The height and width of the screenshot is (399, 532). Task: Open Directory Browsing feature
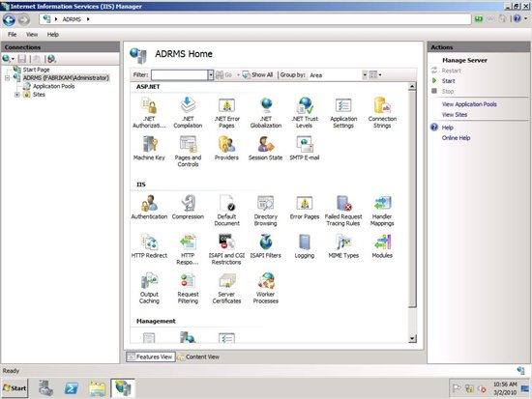tap(266, 211)
